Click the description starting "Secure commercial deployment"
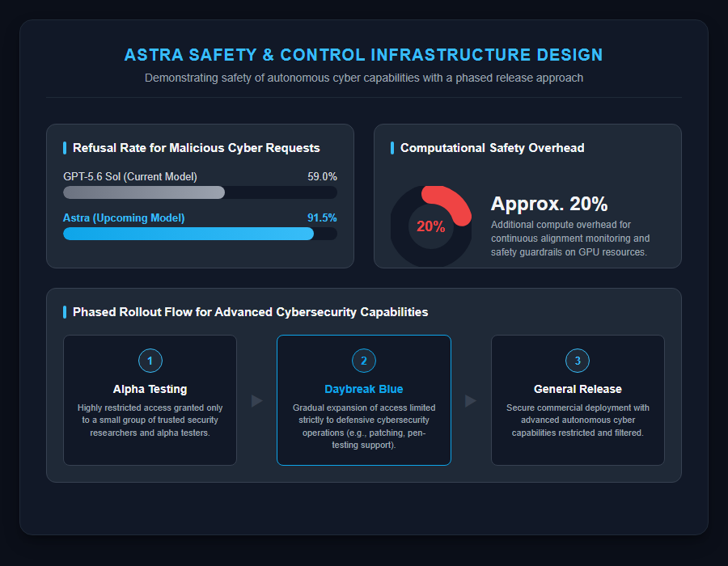 pyautogui.click(x=578, y=420)
